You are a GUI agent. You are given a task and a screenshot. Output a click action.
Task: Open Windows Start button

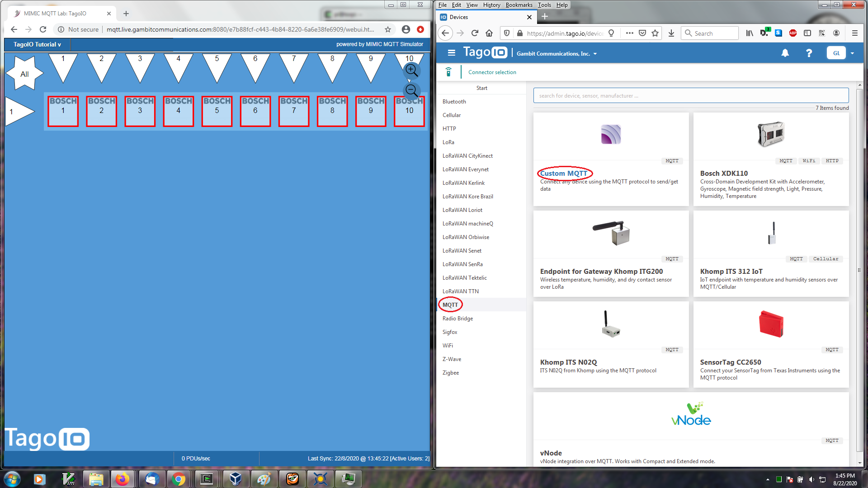click(x=12, y=479)
